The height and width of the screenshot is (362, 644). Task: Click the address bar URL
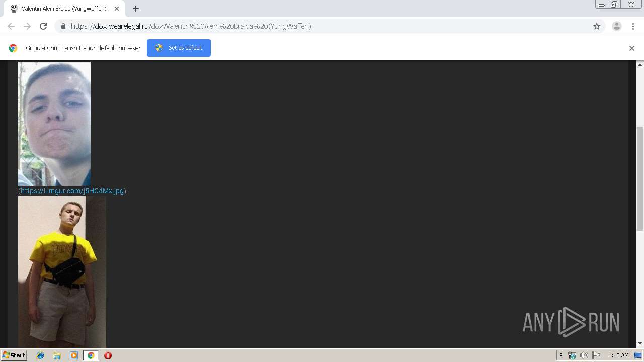click(x=191, y=26)
